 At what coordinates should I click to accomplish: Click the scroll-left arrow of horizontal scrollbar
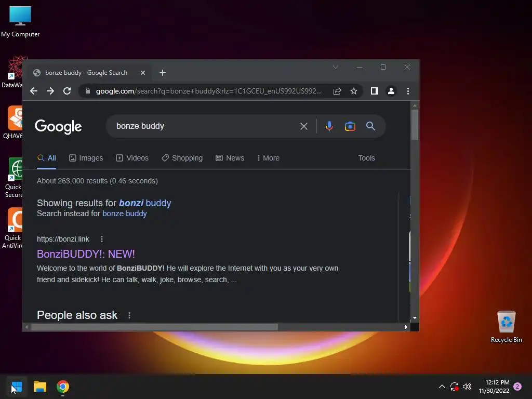27,327
